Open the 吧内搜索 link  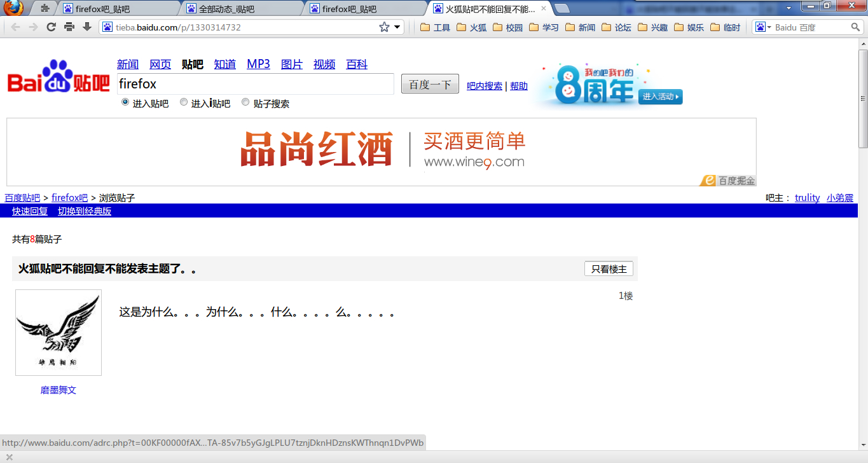[485, 86]
